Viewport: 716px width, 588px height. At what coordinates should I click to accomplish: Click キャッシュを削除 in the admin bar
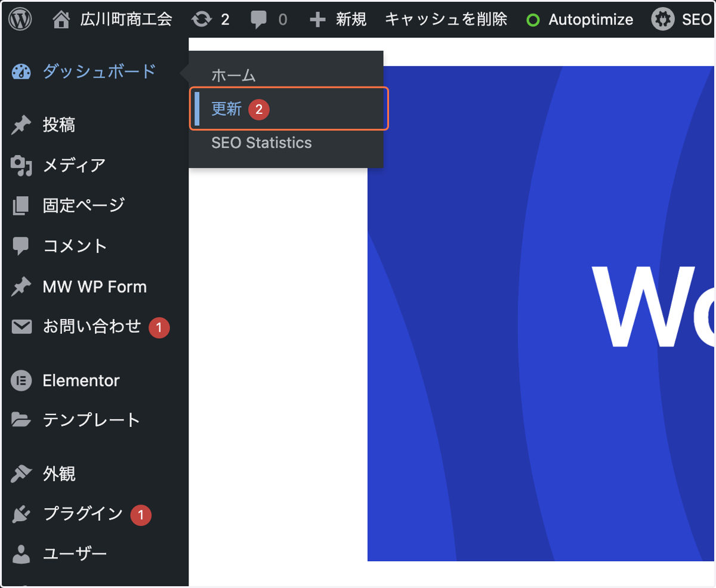point(446,20)
